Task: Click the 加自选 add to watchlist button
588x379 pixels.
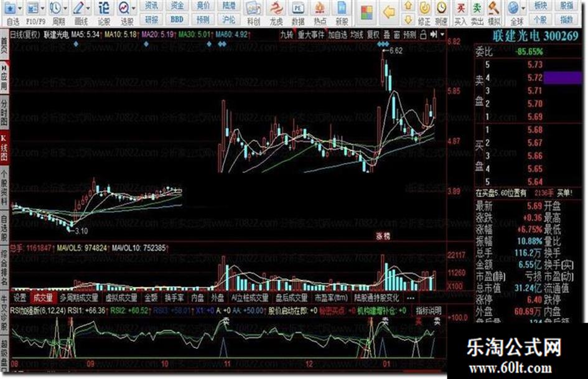Action: tap(337, 35)
